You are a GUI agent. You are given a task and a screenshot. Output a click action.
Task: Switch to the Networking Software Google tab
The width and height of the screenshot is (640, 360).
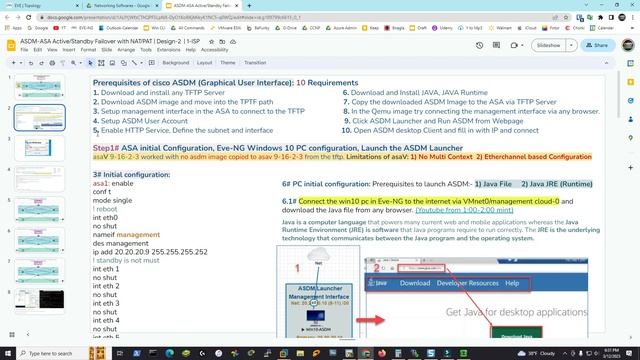coord(122,6)
